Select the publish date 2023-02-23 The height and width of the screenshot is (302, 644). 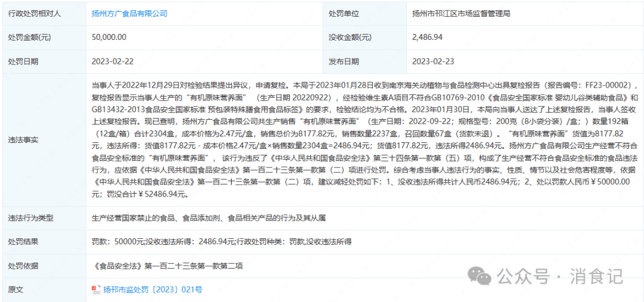point(434,61)
